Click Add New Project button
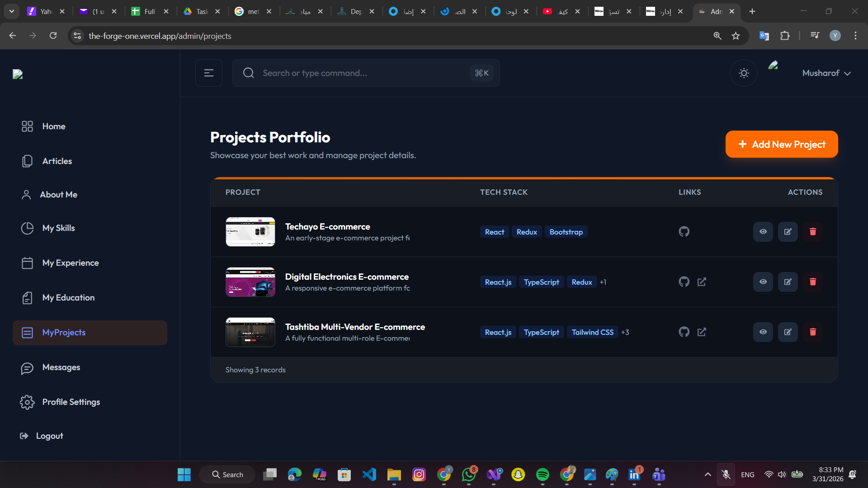The height and width of the screenshot is (488, 868). tap(781, 145)
